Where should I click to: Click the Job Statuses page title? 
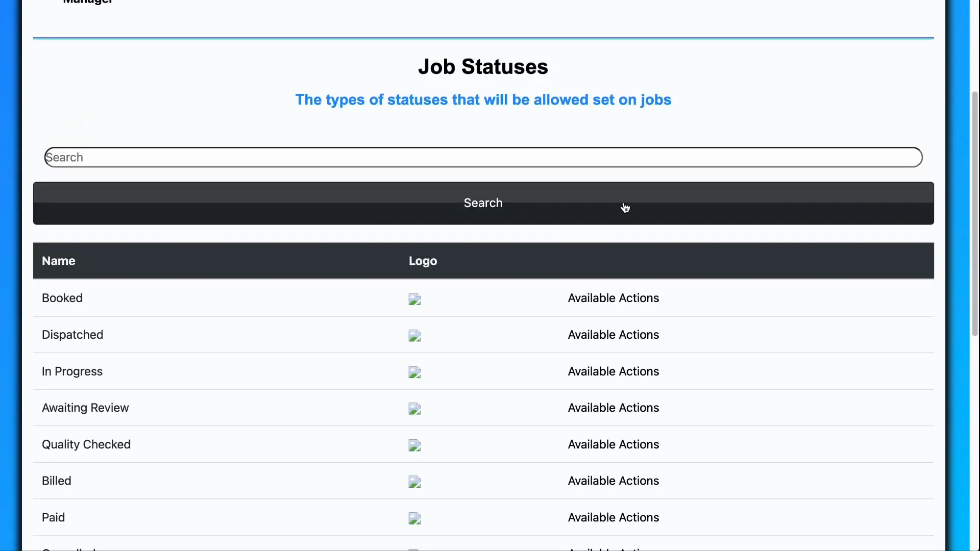coord(483,66)
